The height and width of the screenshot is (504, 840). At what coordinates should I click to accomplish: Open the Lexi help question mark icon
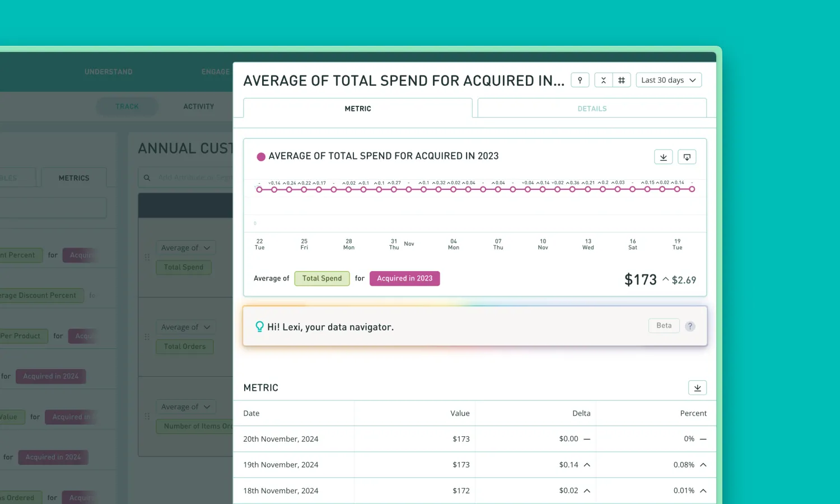coord(690,326)
